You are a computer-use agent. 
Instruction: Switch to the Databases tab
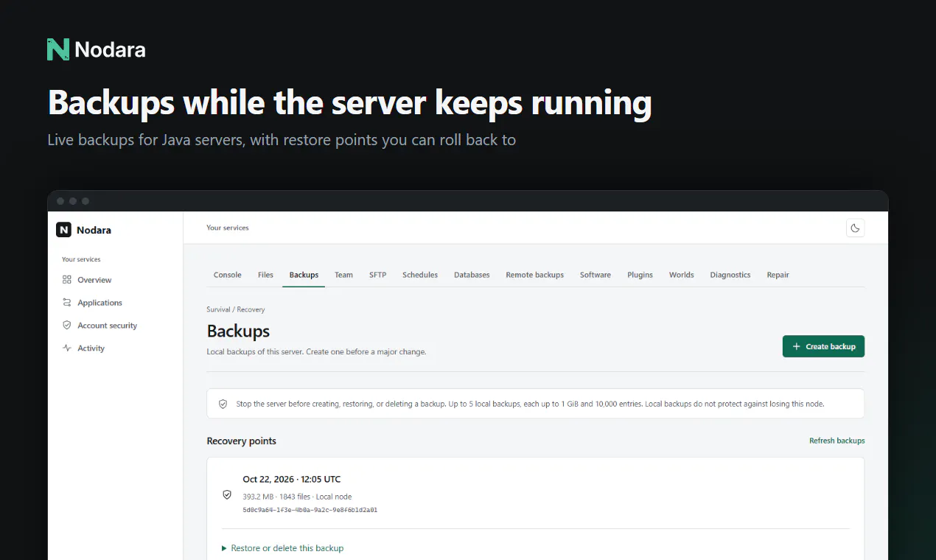pyautogui.click(x=472, y=275)
